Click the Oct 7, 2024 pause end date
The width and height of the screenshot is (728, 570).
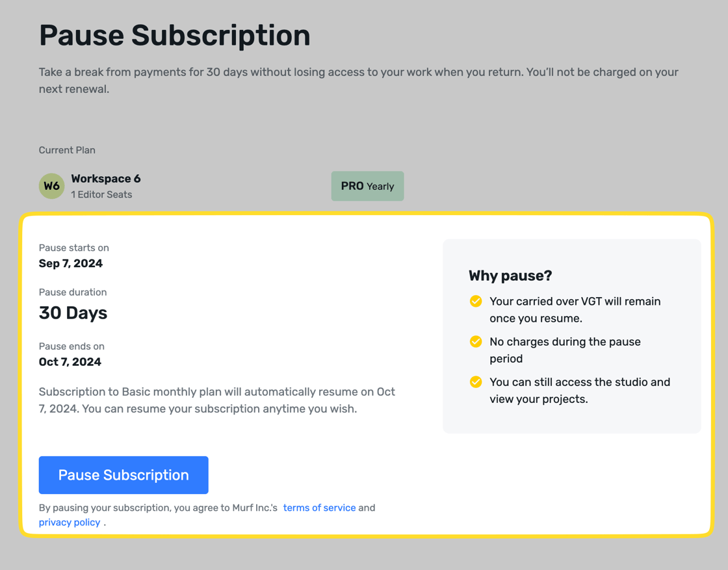pos(70,362)
